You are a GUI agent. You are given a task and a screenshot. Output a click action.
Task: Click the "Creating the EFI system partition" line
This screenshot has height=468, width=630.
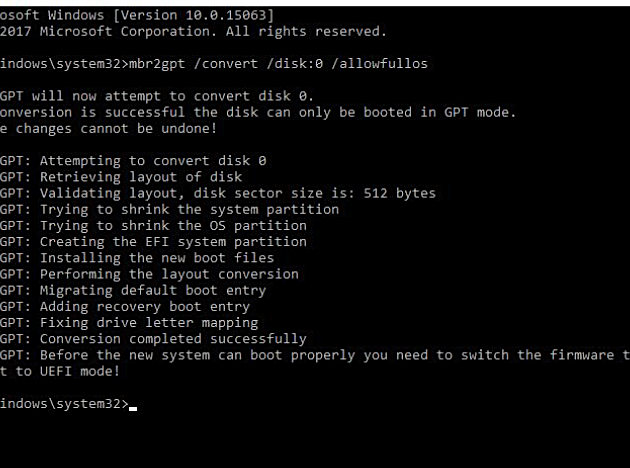coord(173,241)
